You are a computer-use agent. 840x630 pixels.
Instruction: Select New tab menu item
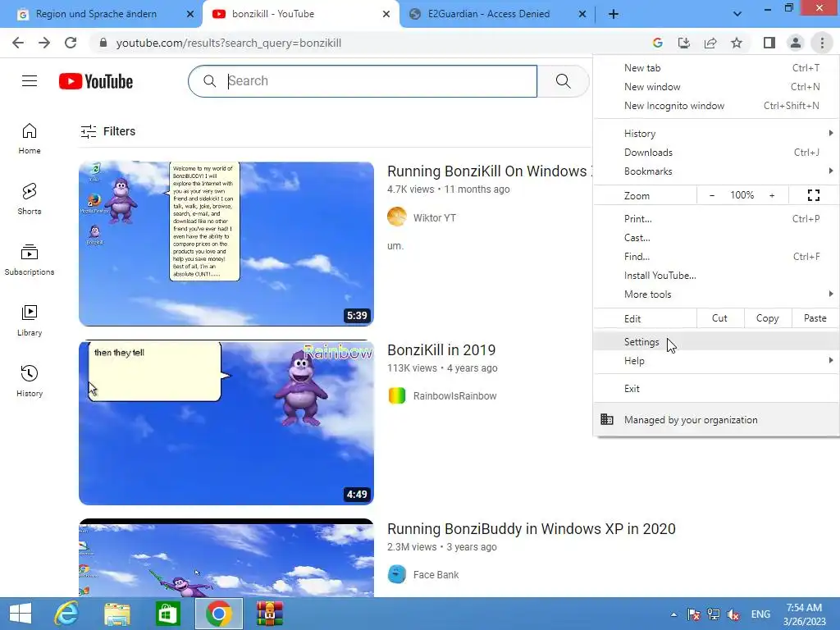716,68
